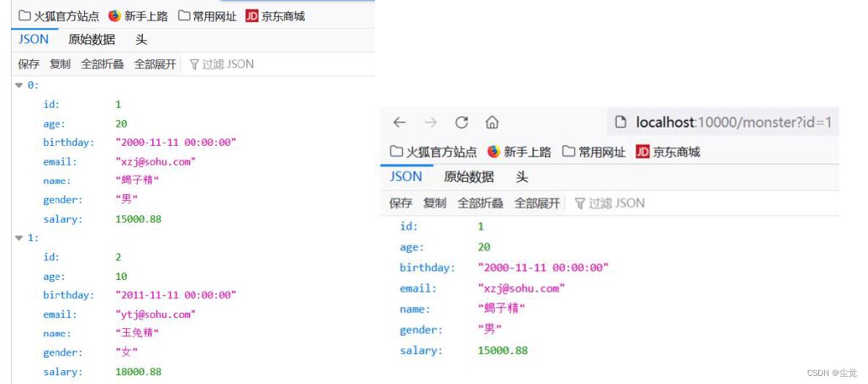The height and width of the screenshot is (384, 868).
Task: Go to home page in right browser
Action: coord(492,122)
